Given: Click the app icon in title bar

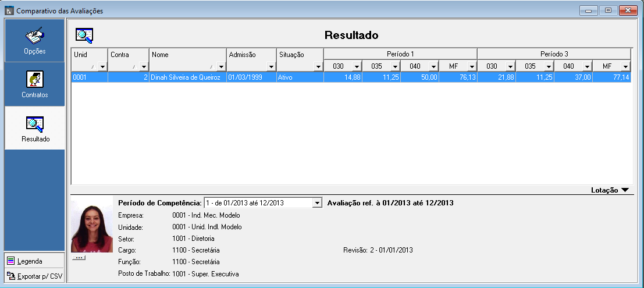Looking at the screenshot, I should (x=9, y=10).
